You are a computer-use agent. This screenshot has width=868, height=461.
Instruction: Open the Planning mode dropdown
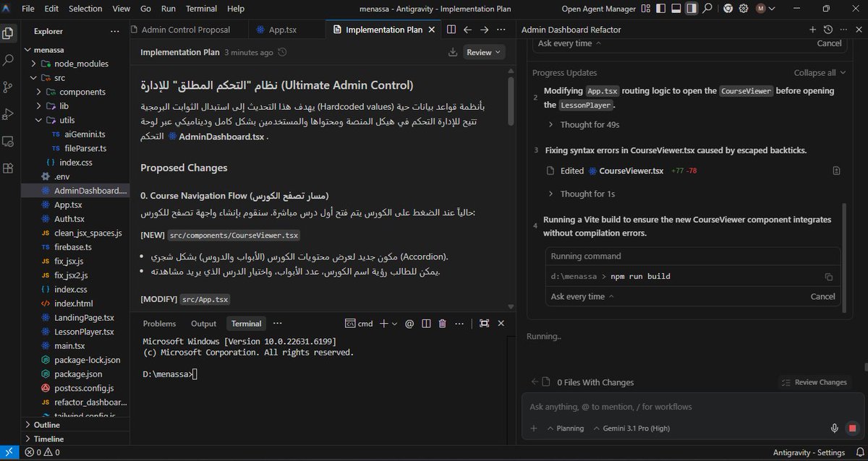tap(566, 428)
